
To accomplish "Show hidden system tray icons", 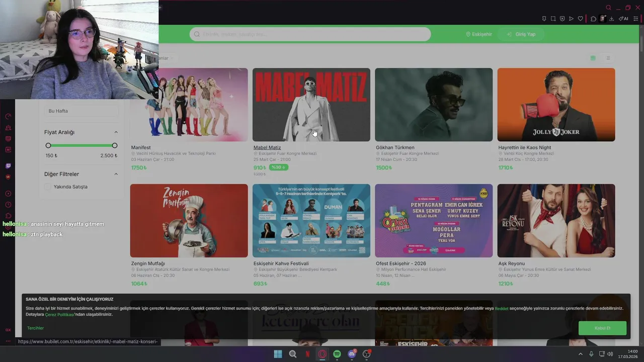I will (x=580, y=354).
